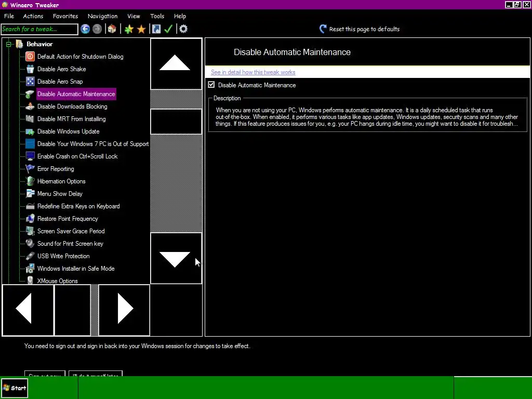Click the Forward navigation arrow icon
The width and height of the screenshot is (532, 399).
point(97,29)
